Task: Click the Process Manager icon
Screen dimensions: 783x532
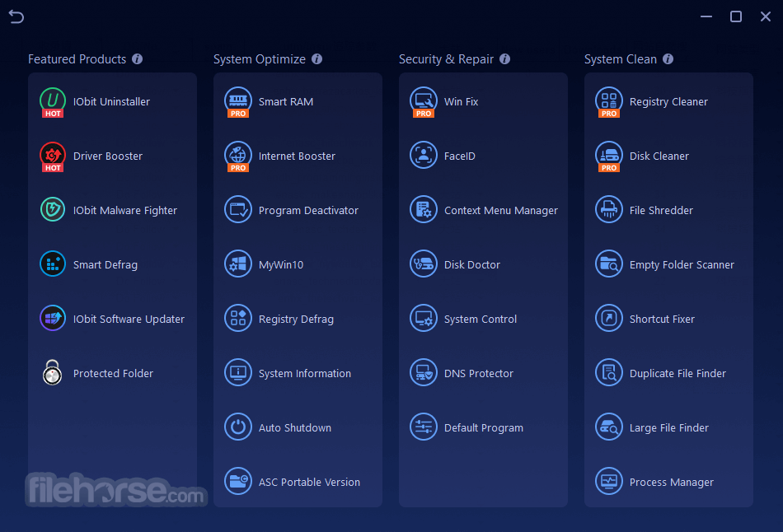Action: (609, 482)
